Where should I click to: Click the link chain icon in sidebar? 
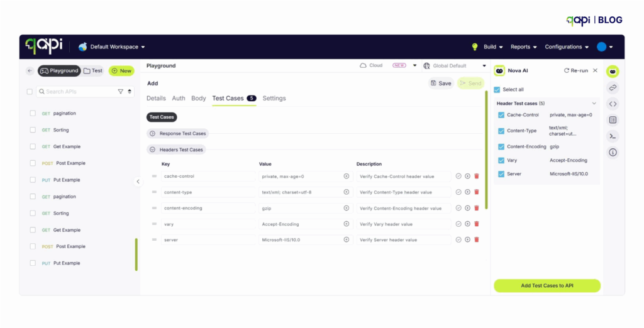613,87
